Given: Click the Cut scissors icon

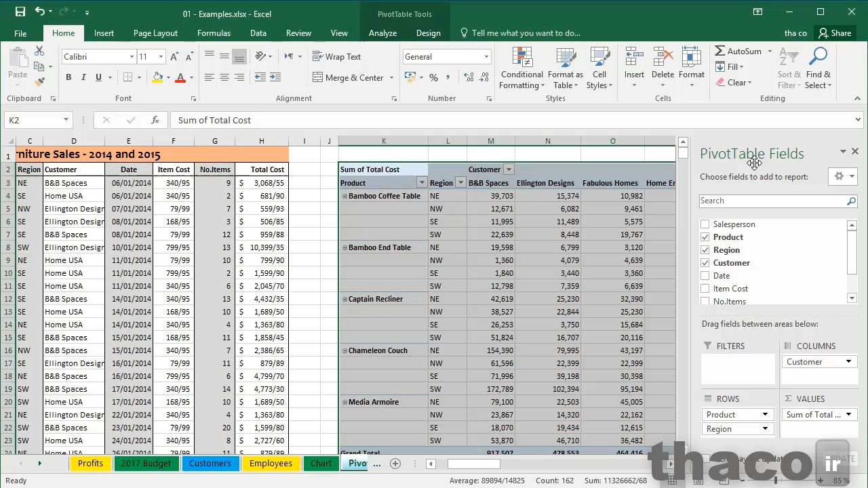Looking at the screenshot, I should tap(39, 52).
